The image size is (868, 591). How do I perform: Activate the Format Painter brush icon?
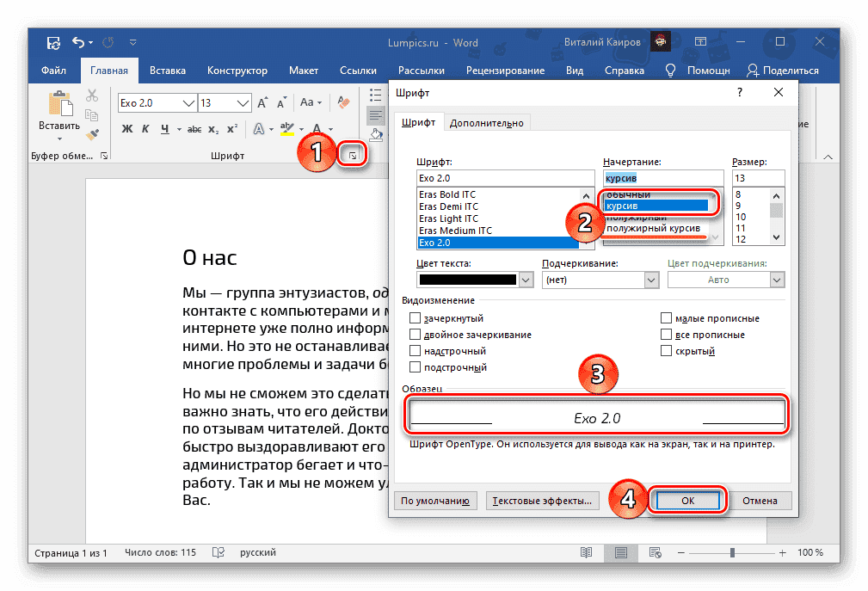(x=90, y=134)
